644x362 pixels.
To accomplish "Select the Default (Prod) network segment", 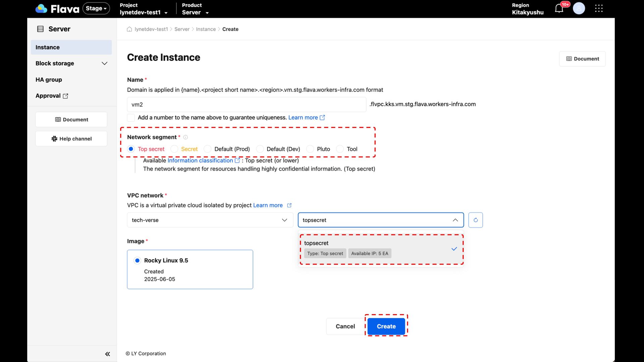I will click(208, 149).
